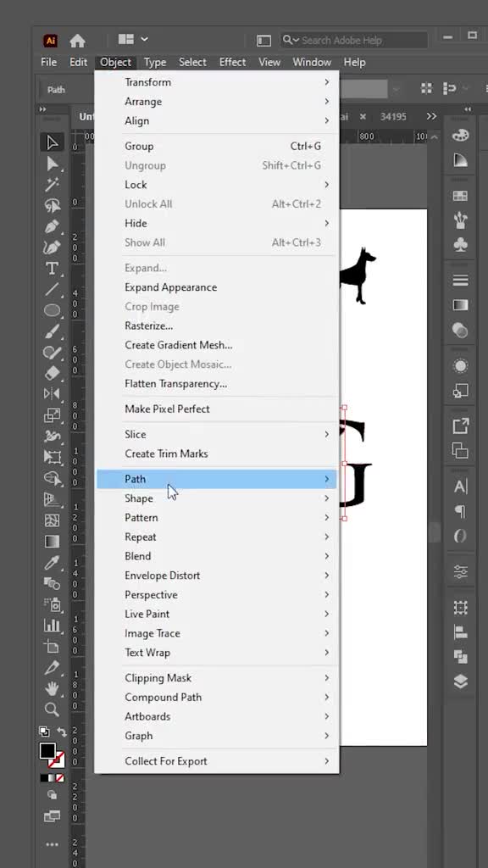Select the Direct Selection tool

(x=52, y=164)
